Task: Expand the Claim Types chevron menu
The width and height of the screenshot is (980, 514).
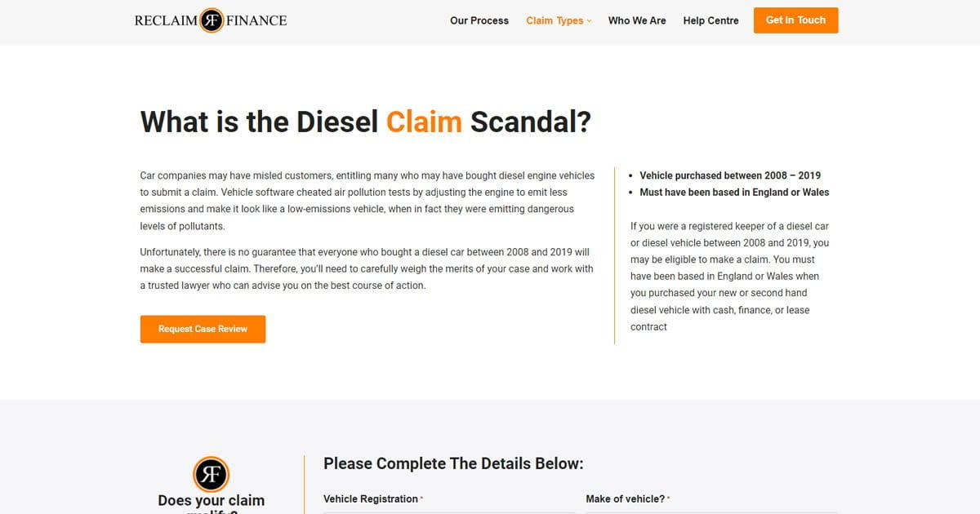Action: [x=590, y=20]
